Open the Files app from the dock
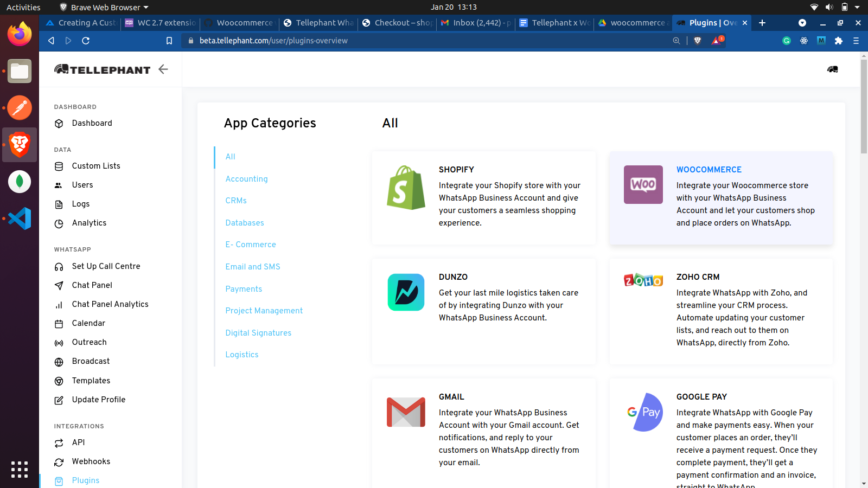This screenshot has height=488, width=868. 20,71
